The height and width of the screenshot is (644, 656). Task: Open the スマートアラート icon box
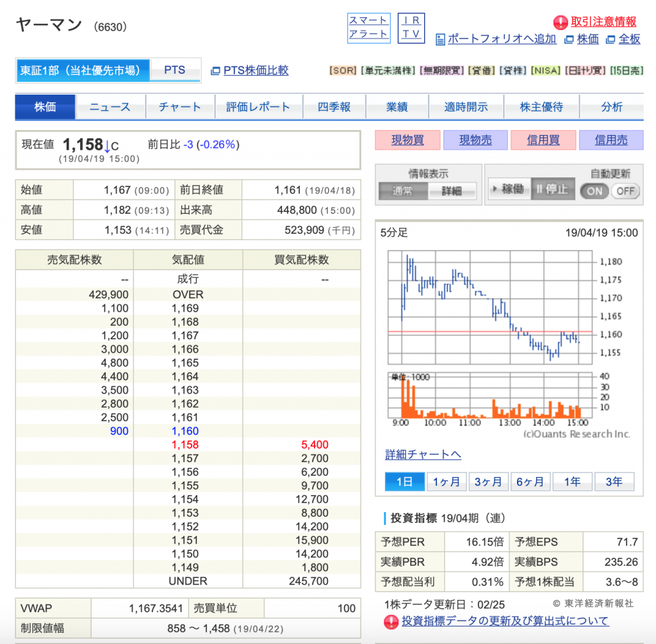(x=368, y=28)
